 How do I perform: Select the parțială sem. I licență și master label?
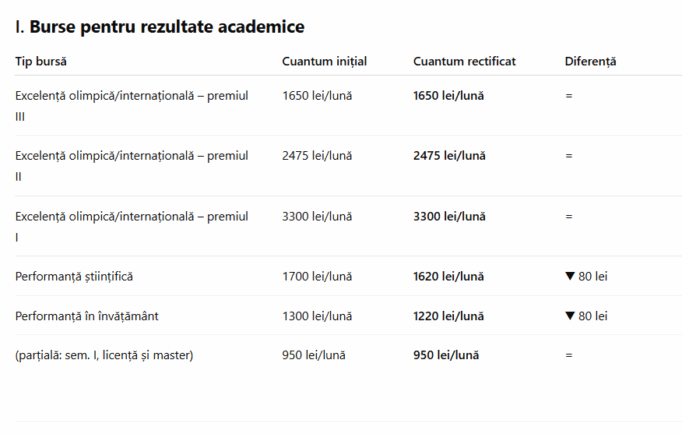coord(104,355)
